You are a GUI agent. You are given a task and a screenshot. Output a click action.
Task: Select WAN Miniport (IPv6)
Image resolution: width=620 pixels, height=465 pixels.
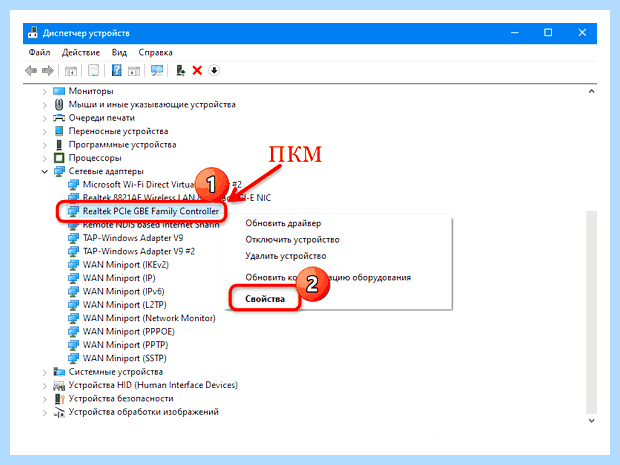123,292
